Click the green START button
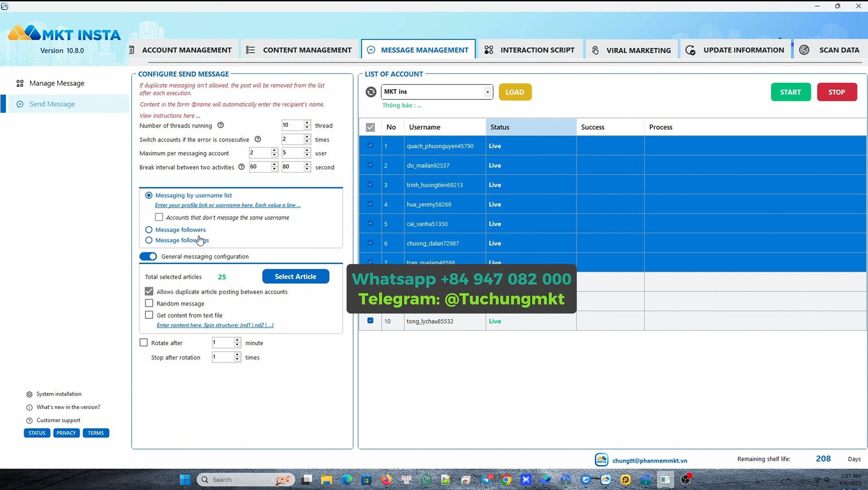This screenshot has width=868, height=490. [791, 92]
